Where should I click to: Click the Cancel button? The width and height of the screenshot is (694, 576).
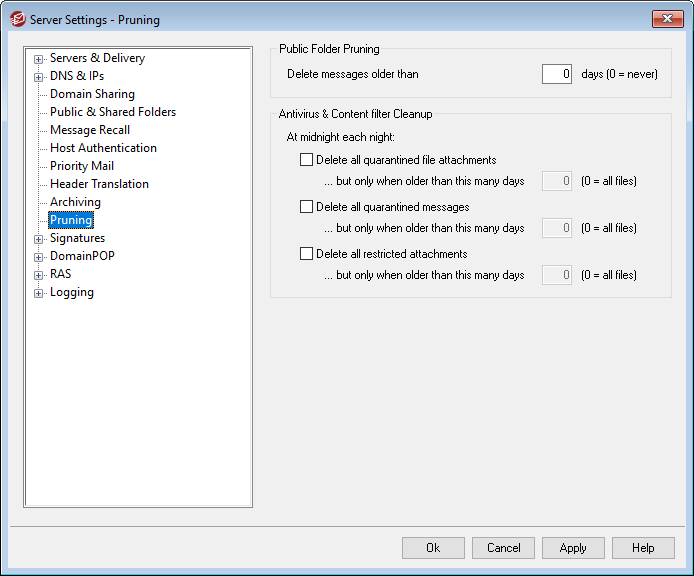tap(503, 548)
